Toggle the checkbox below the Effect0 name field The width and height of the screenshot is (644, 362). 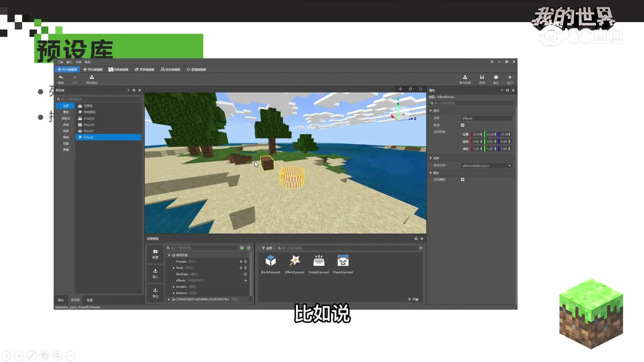coord(462,125)
